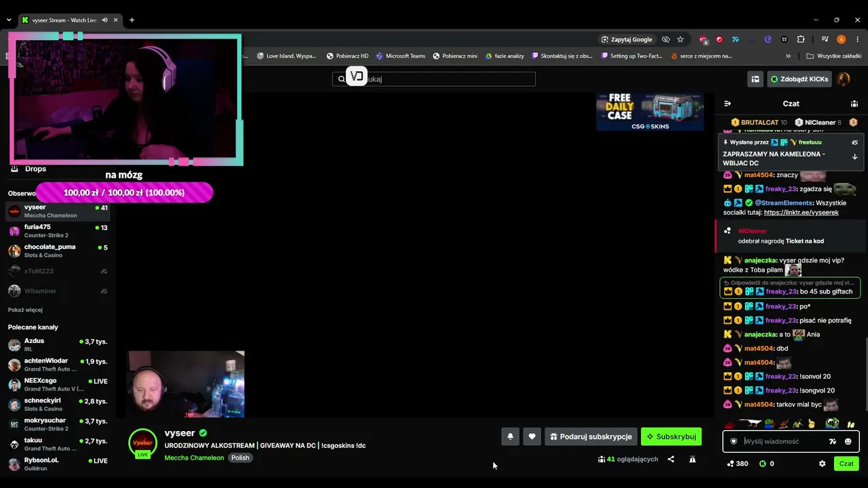Click the Subskrybuj button

(x=671, y=436)
